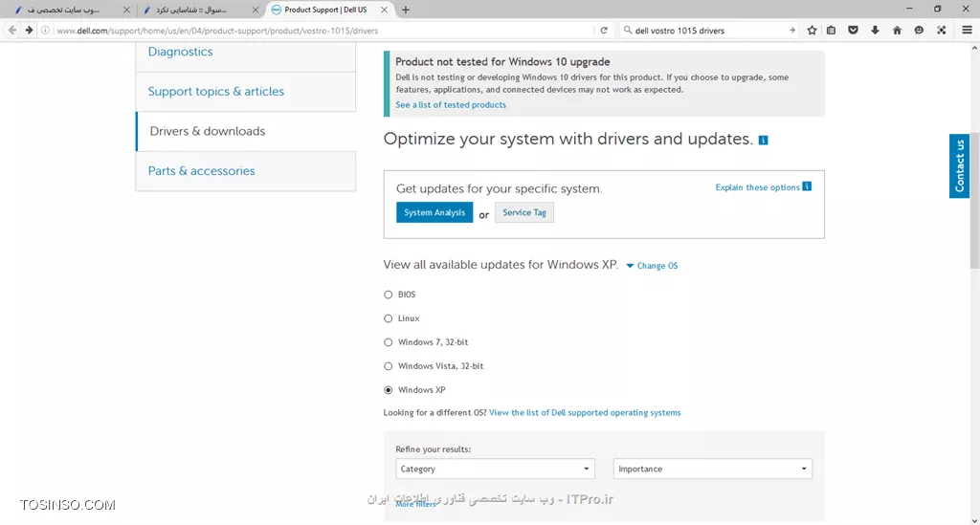
Task: Expand the Change OS dropdown
Action: [x=652, y=265]
